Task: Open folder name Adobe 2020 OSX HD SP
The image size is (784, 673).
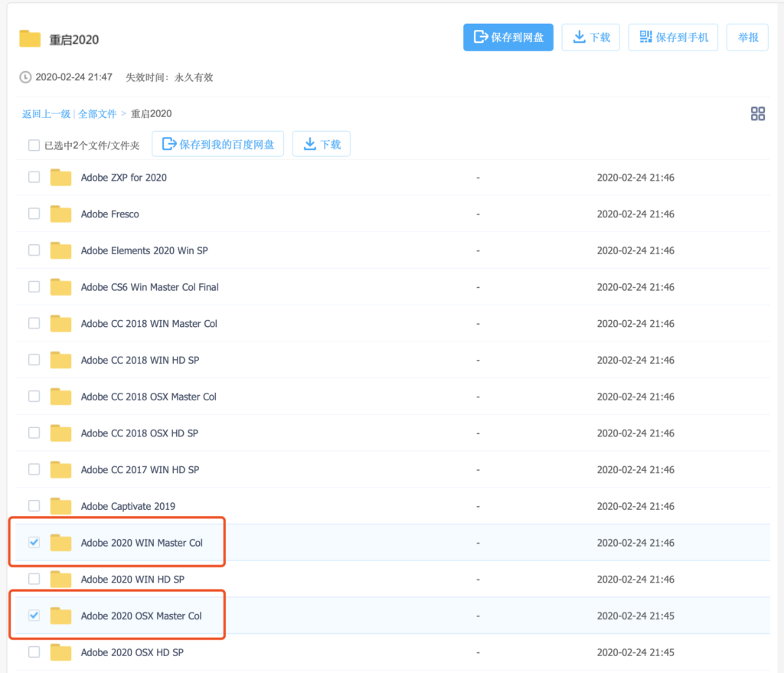Action: 132,652
